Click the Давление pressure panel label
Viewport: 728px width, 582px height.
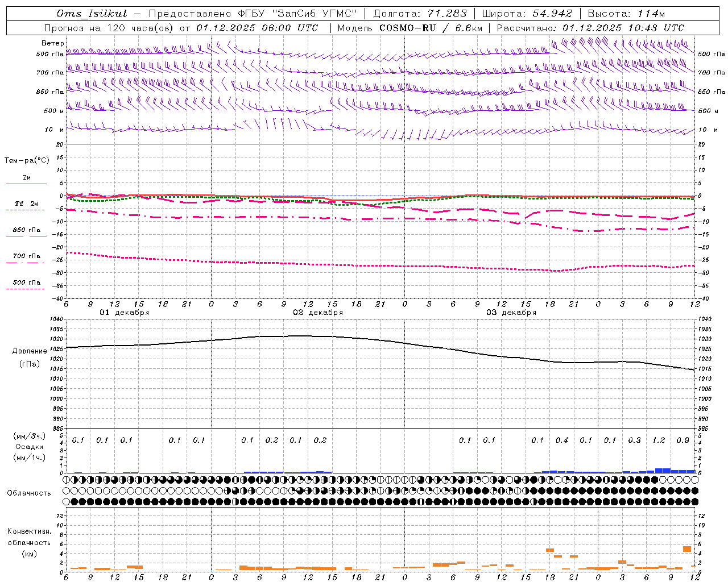tap(30, 351)
